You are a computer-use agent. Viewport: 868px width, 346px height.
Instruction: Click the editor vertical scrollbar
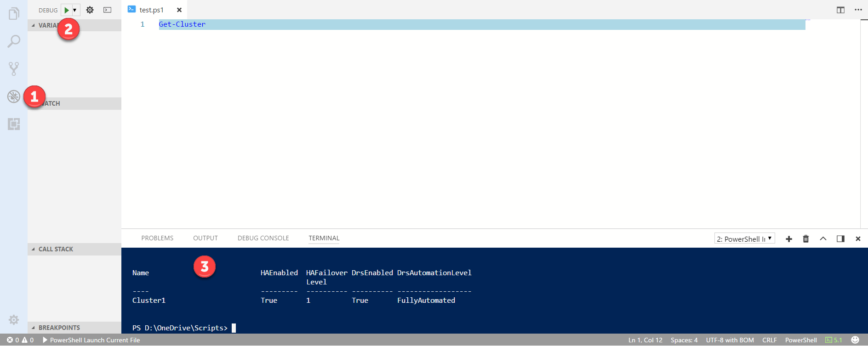coord(864,124)
